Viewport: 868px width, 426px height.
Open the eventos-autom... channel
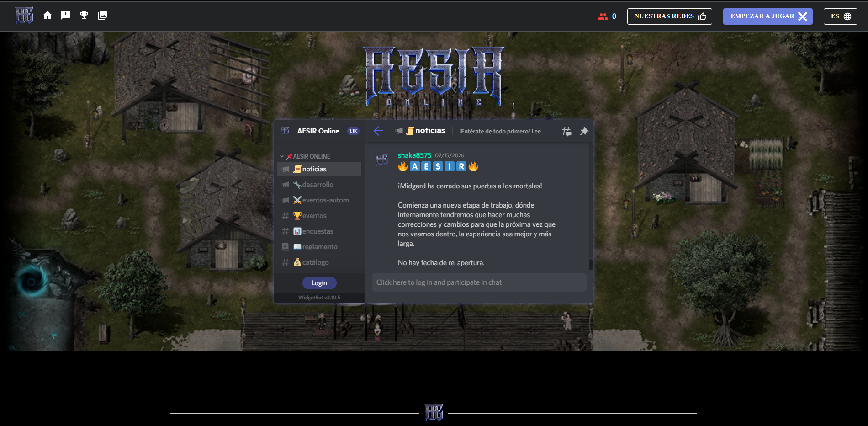[319, 200]
